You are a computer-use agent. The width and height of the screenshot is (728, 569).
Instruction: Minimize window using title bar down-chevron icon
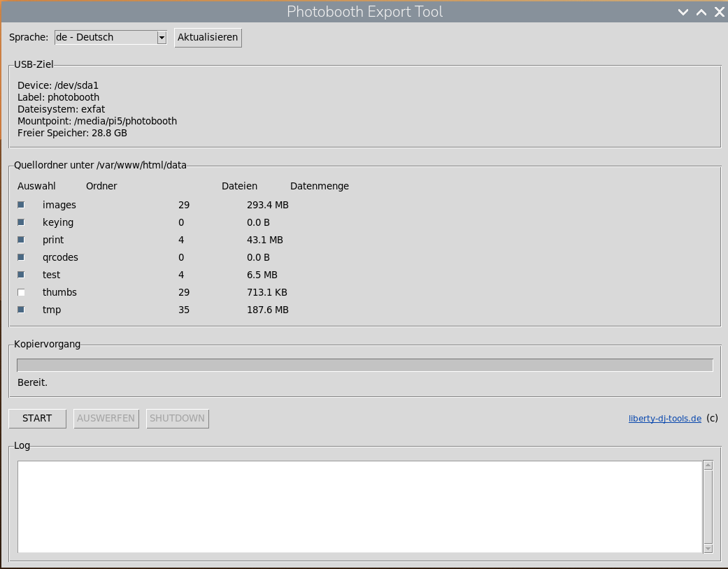683,12
